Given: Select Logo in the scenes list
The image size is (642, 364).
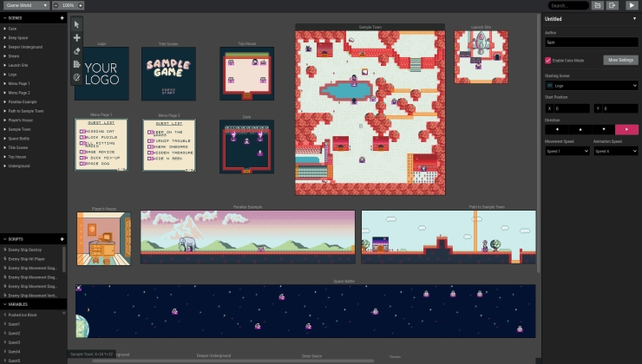Looking at the screenshot, I should click(x=33, y=75).
